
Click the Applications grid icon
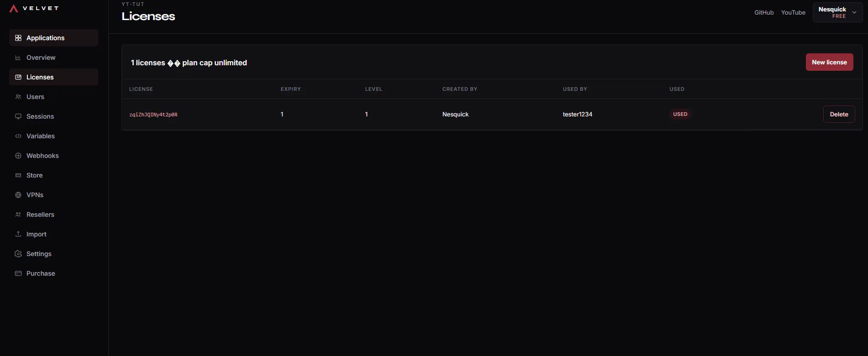[18, 38]
